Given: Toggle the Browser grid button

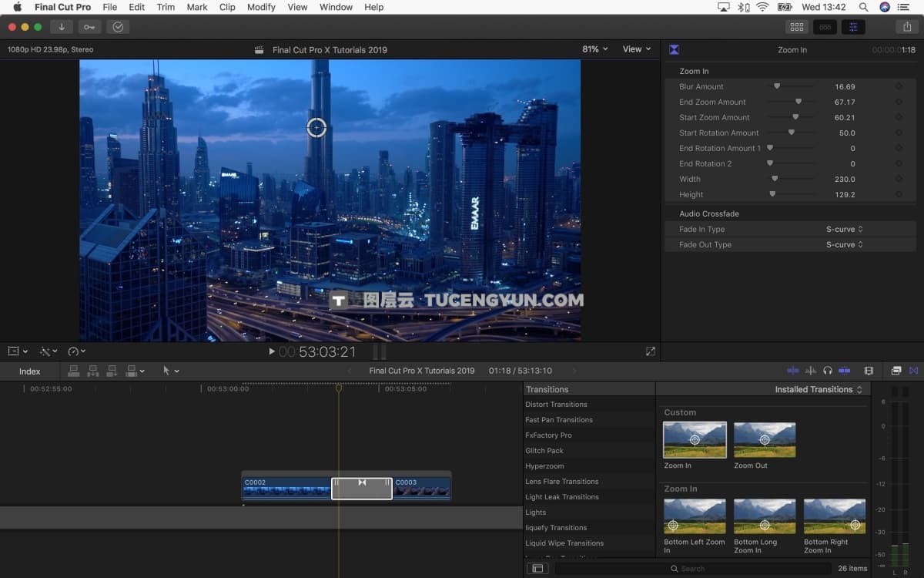Looking at the screenshot, I should 797,27.
